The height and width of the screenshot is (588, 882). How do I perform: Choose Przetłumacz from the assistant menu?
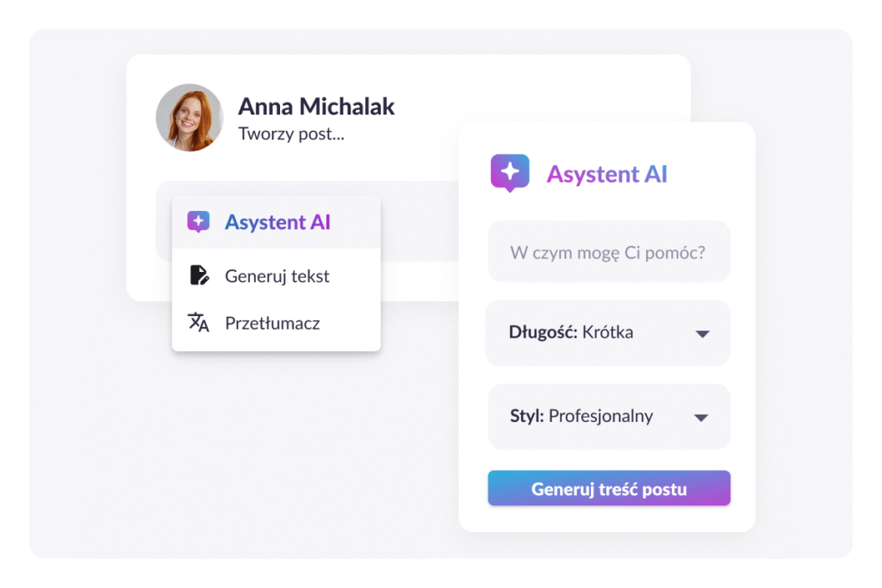[x=276, y=323]
